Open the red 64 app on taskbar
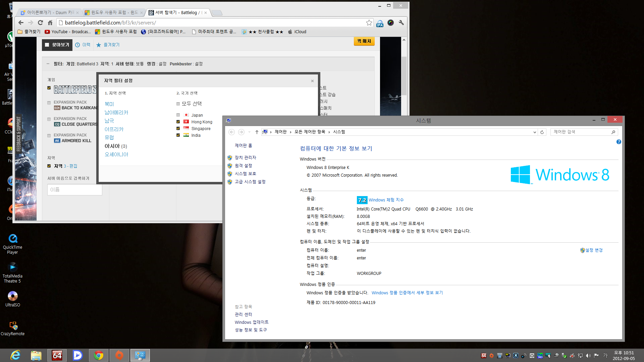644x362 pixels. [x=57, y=355]
